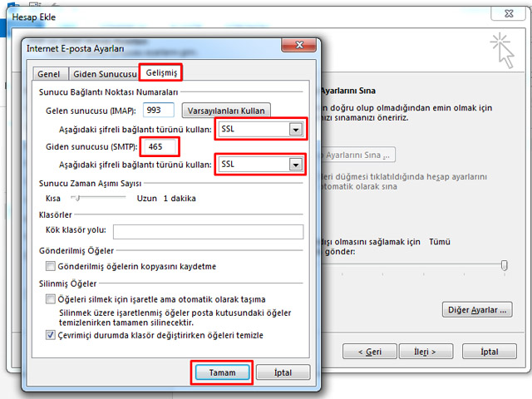Uncheck Çevrimiçi durumda klasör değiştirirken öğeleri temizle

click(x=52, y=335)
